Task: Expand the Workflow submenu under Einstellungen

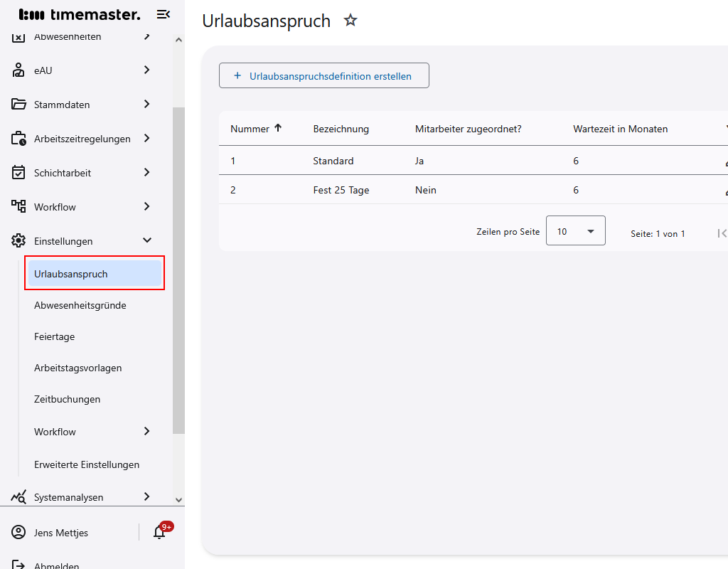Action: point(147,432)
